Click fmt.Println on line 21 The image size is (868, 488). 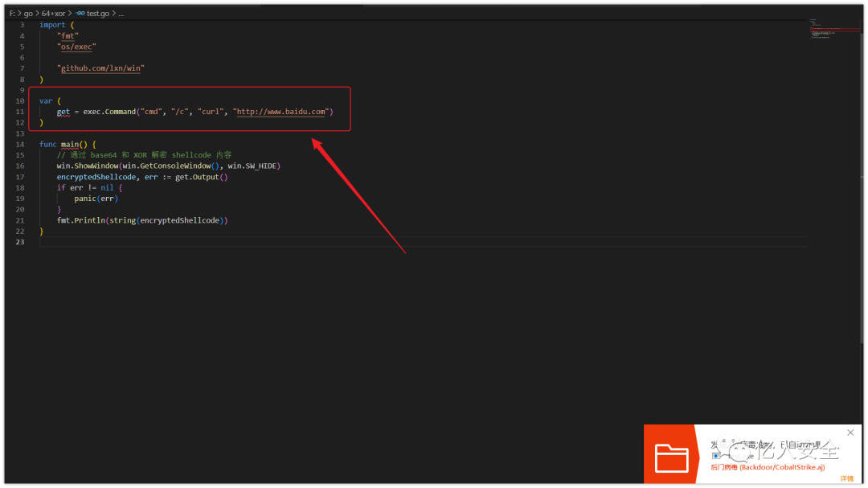[81, 220]
